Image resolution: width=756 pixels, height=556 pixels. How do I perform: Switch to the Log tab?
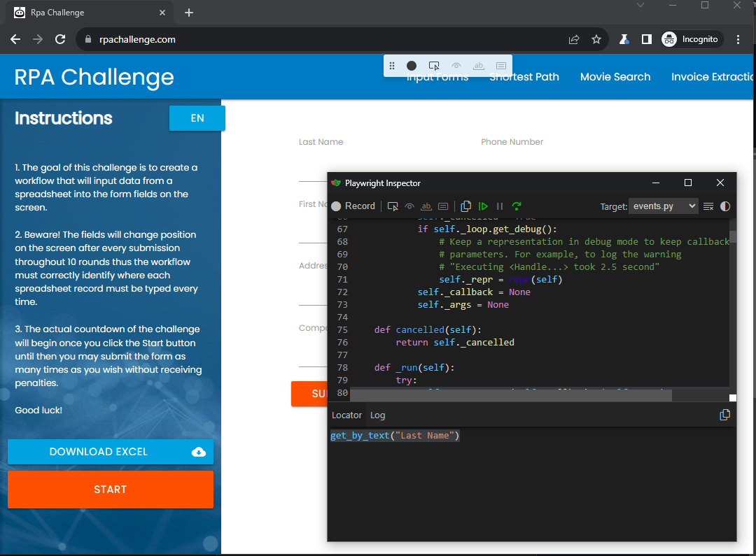click(x=378, y=415)
